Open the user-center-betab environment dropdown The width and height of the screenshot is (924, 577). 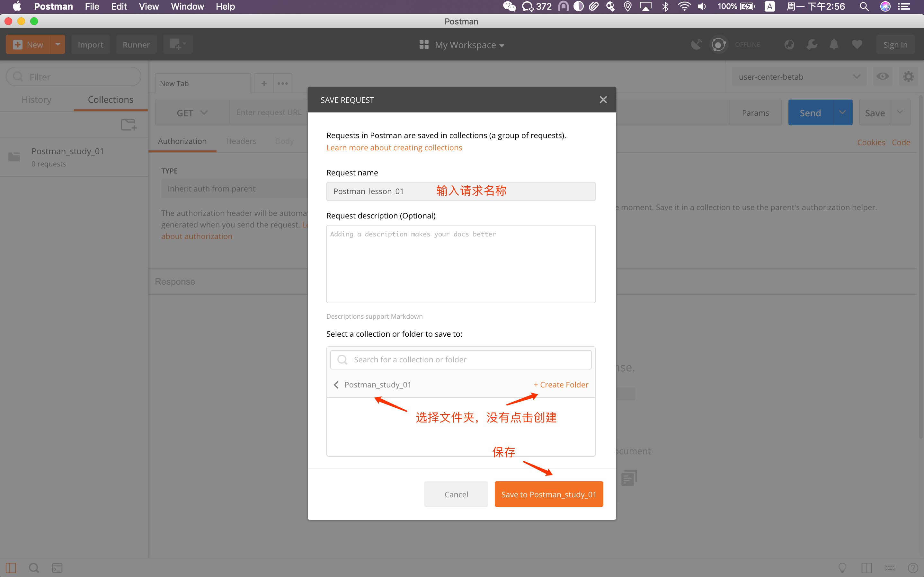[x=799, y=77]
